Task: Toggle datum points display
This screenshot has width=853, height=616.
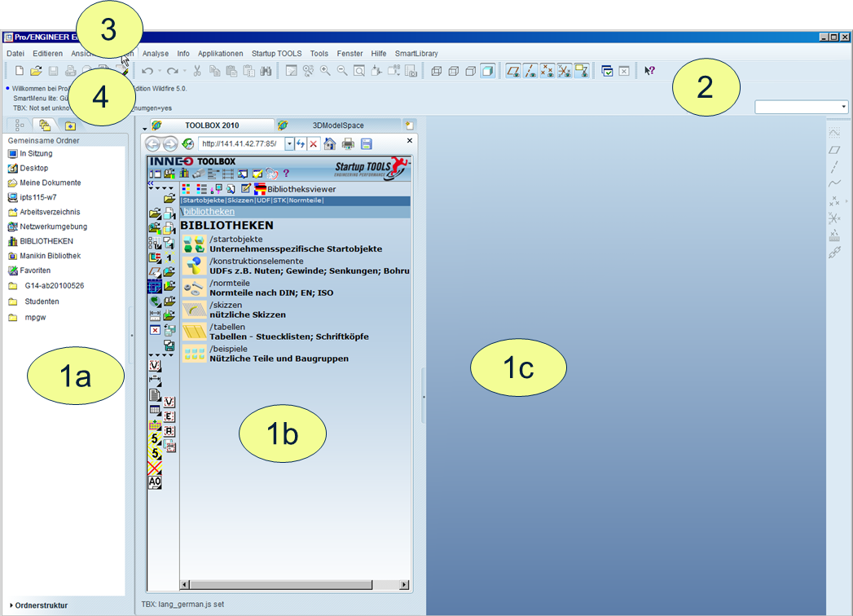Action: 547,71
